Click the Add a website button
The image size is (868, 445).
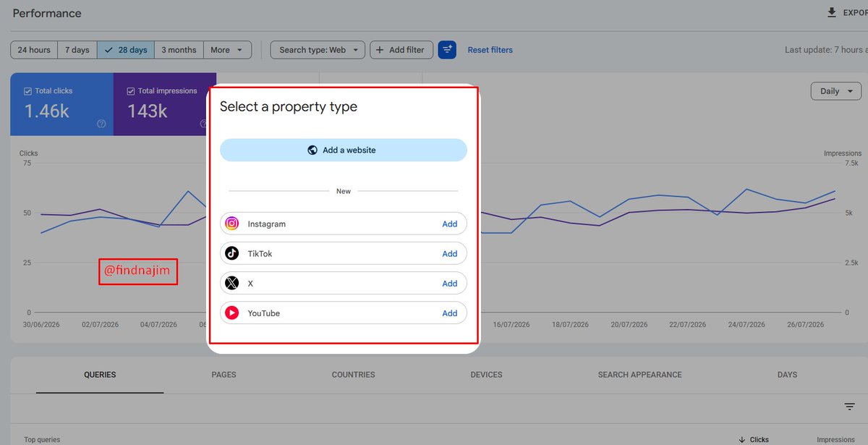pyautogui.click(x=344, y=150)
